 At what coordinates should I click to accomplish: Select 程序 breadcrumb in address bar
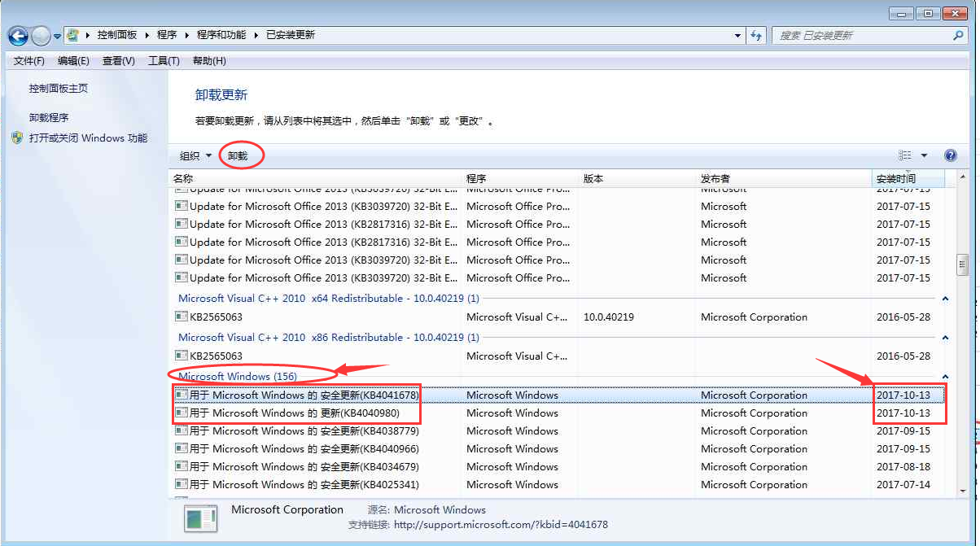[167, 35]
